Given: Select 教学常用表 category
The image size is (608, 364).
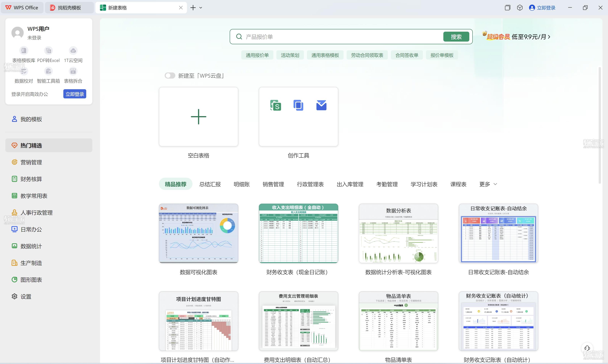Looking at the screenshot, I should (49, 196).
